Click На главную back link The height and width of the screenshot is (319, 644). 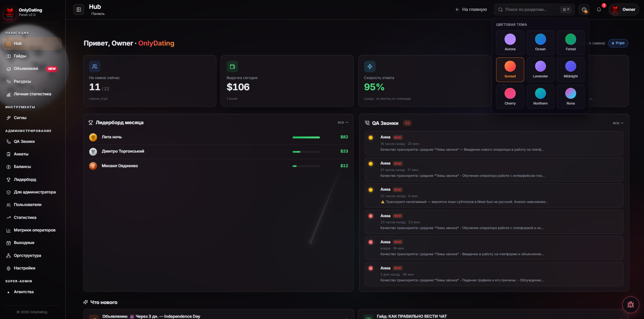click(x=471, y=10)
